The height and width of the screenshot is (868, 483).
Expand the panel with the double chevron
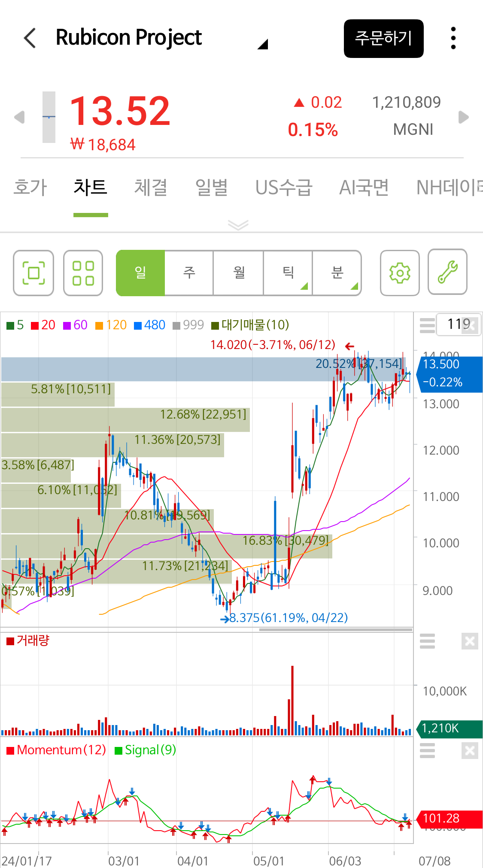tap(238, 225)
